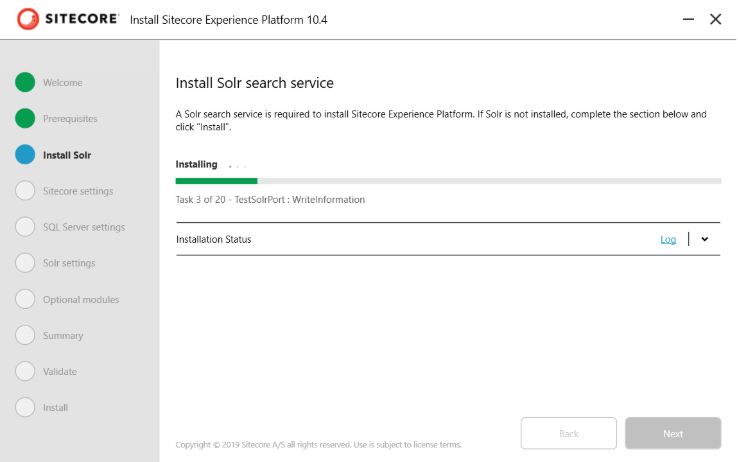Open the Optional modules step label
Viewport: 738px width, 462px height.
(81, 300)
